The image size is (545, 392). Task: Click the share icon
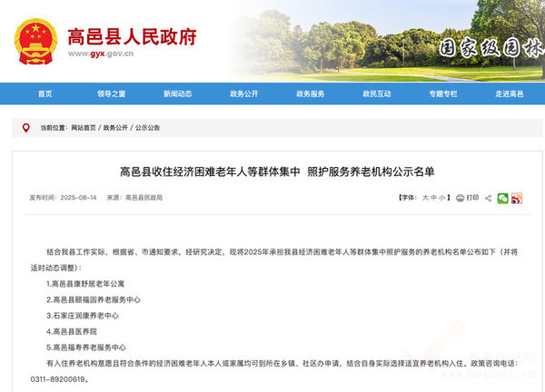pyautogui.click(x=488, y=198)
